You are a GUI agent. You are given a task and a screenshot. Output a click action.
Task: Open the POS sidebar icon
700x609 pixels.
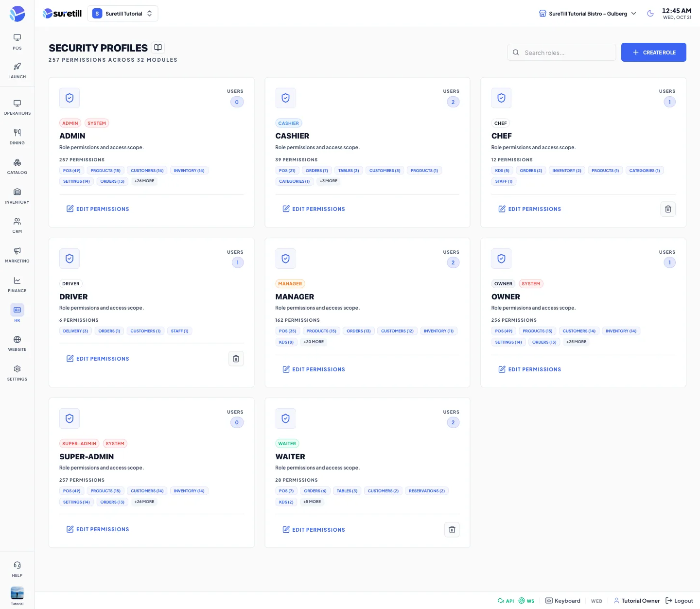[17, 42]
